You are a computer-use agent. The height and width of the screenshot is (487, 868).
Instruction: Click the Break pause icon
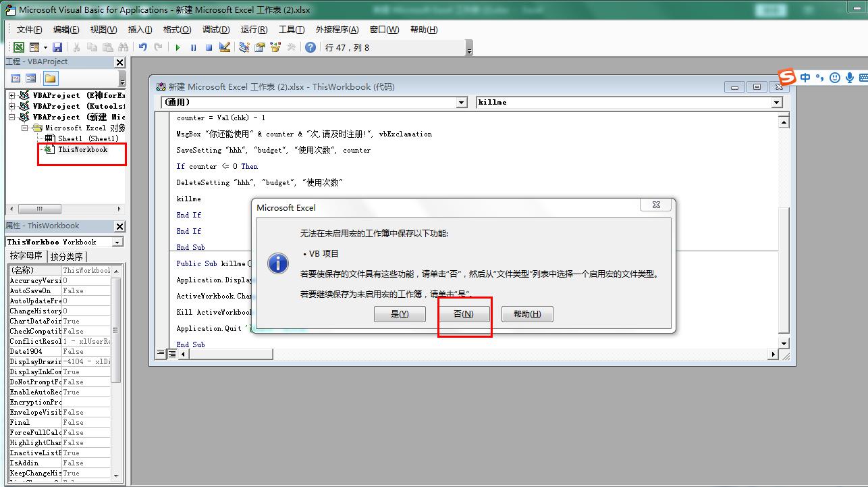[193, 47]
